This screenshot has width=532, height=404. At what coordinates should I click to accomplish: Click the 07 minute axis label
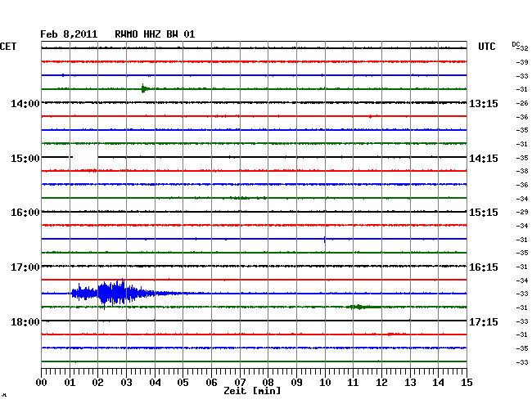[x=240, y=383]
